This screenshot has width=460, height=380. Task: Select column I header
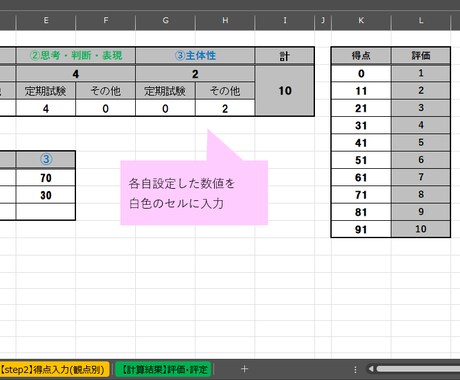285,21
